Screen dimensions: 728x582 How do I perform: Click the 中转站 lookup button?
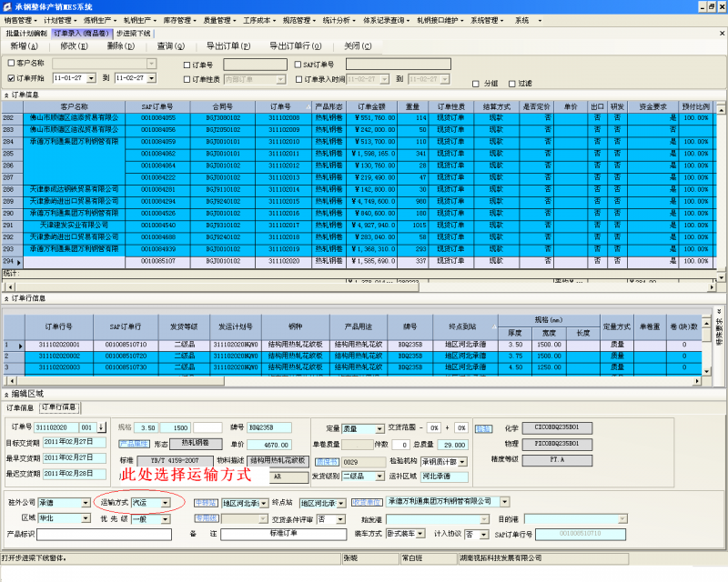pos(207,502)
